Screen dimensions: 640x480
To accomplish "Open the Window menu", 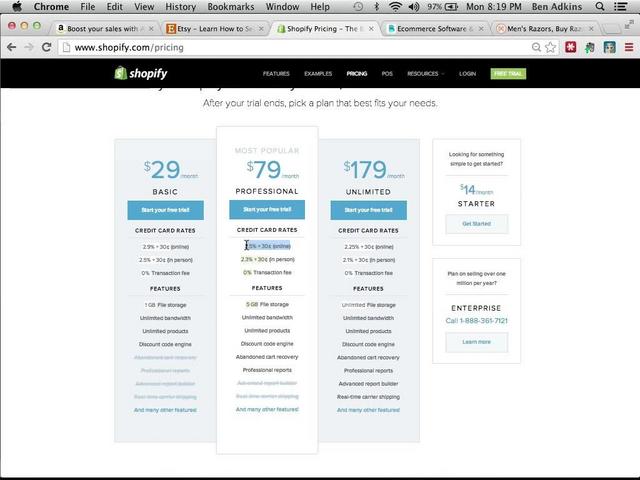I will tap(282, 7).
